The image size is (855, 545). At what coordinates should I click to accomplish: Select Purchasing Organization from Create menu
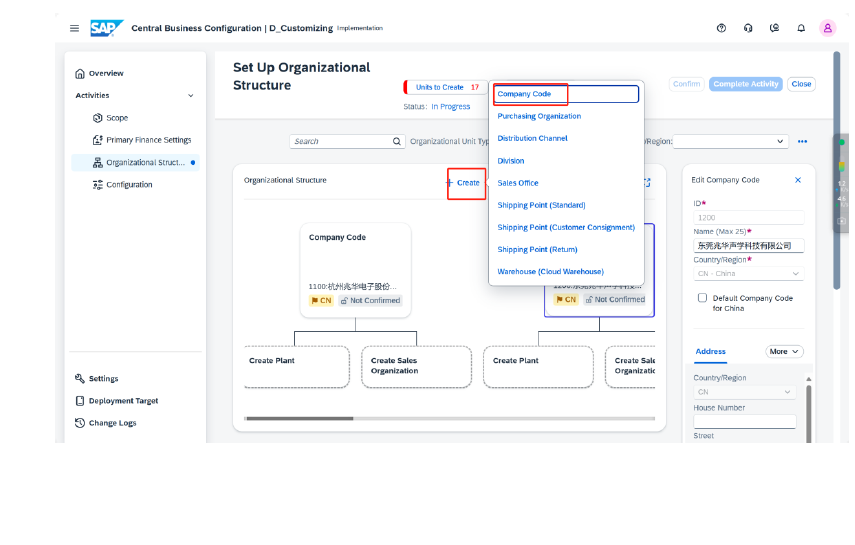click(539, 116)
